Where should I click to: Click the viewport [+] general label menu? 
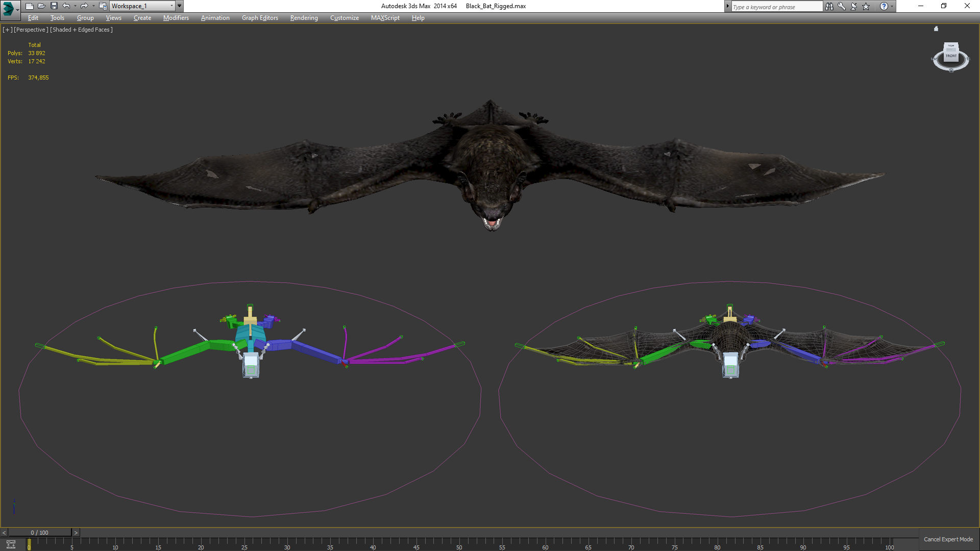(x=7, y=30)
